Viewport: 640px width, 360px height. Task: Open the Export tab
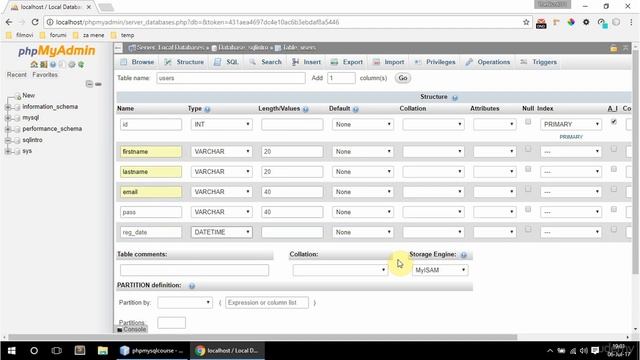tap(347, 62)
